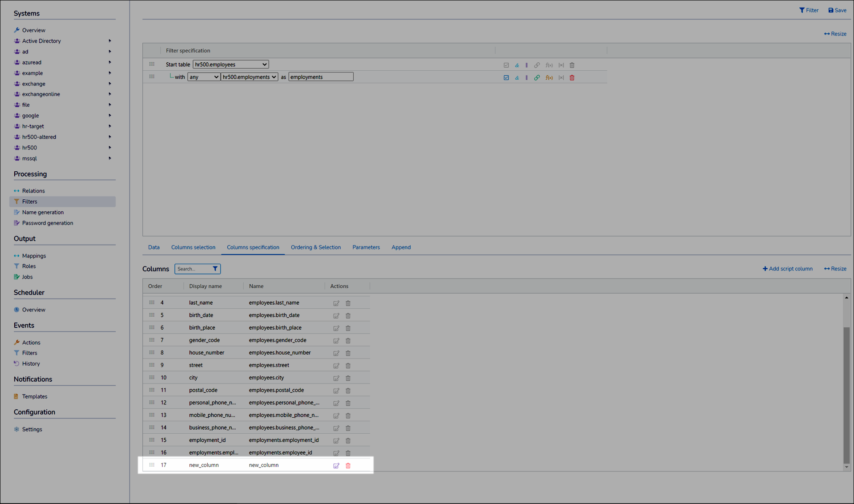Switch to the Ordering & Selection tab
This screenshot has height=504, width=854.
316,247
